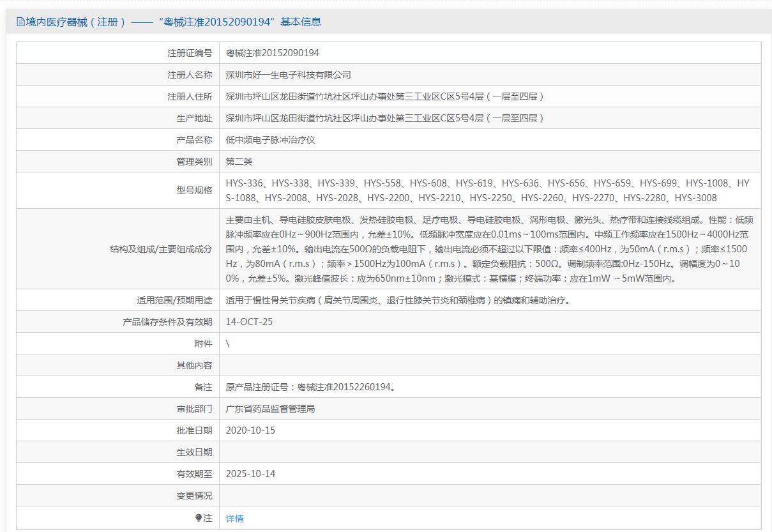Click the 注册人住所 address value
This screenshot has width=772, height=532.
click(x=384, y=96)
